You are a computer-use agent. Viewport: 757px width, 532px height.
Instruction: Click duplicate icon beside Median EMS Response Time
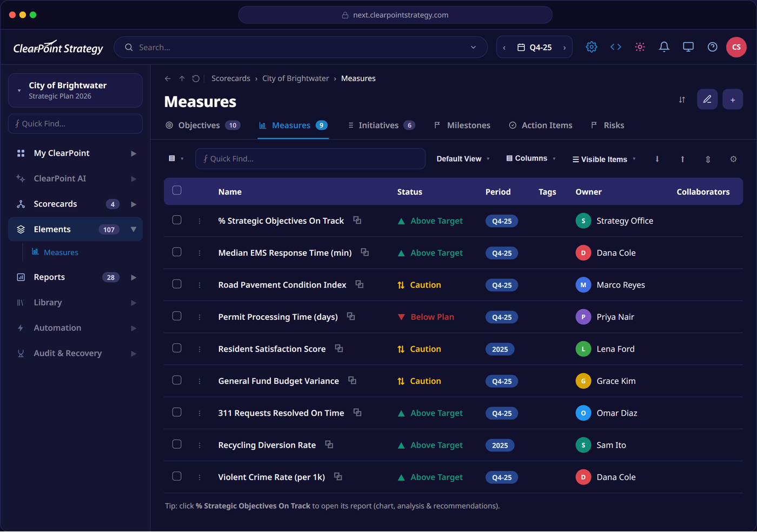[365, 252]
